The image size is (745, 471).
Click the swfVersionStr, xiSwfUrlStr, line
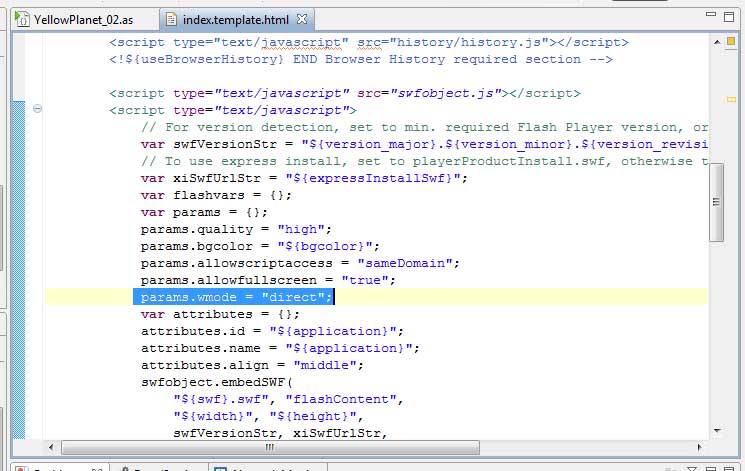click(280, 433)
